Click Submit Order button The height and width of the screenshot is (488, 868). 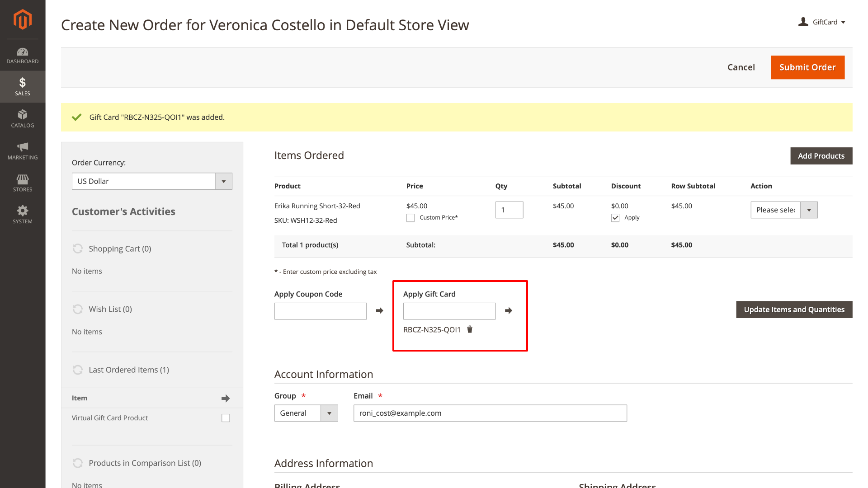807,67
